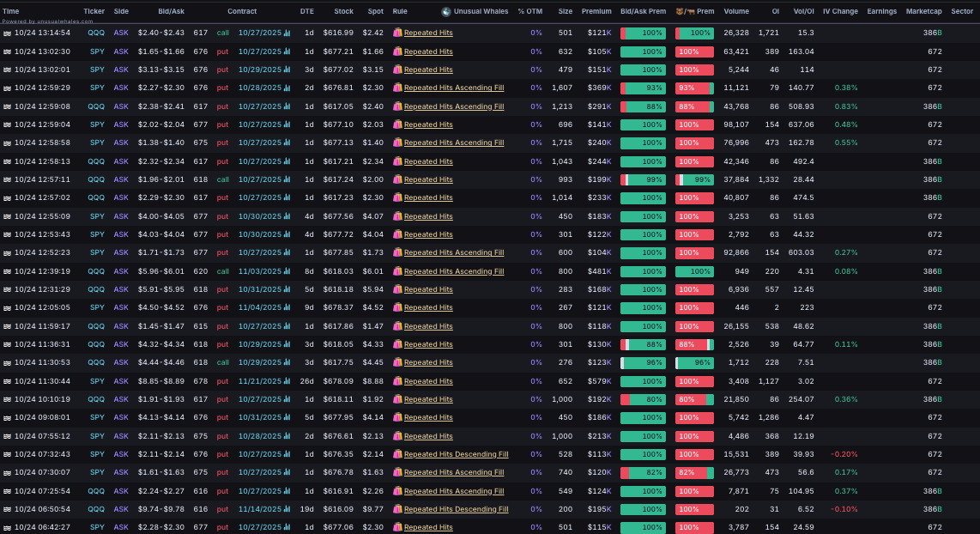Viewport: 980px width, 534px height.
Task: Open chart icon for 11/03/2025 QQQ call contract
Action: [287, 271]
